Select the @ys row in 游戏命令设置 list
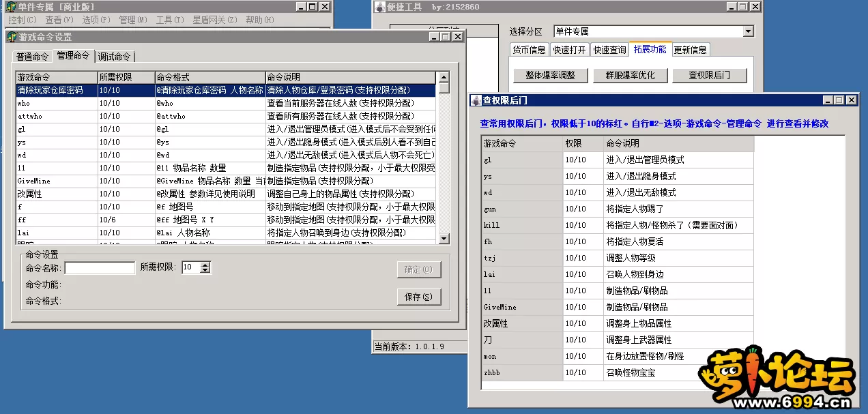This screenshot has height=414, width=868. (225, 142)
